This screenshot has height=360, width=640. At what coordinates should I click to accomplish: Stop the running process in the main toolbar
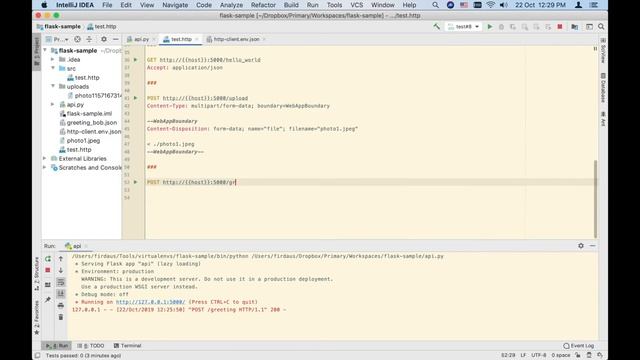pyautogui.click(x=560, y=27)
